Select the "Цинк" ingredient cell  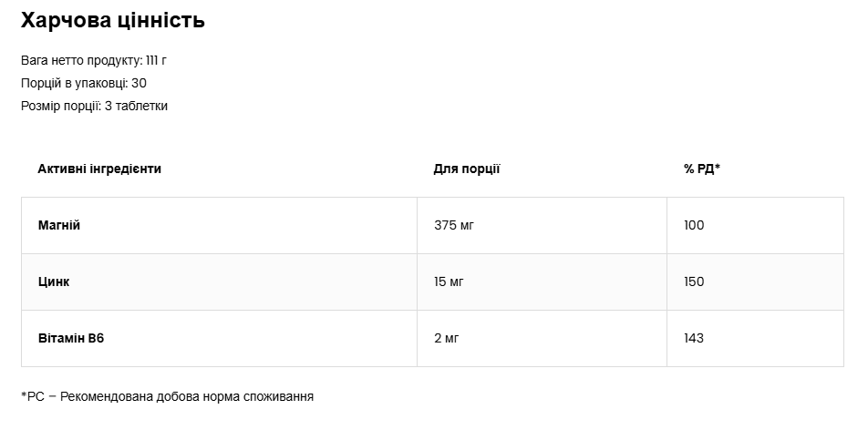pyautogui.click(x=54, y=282)
